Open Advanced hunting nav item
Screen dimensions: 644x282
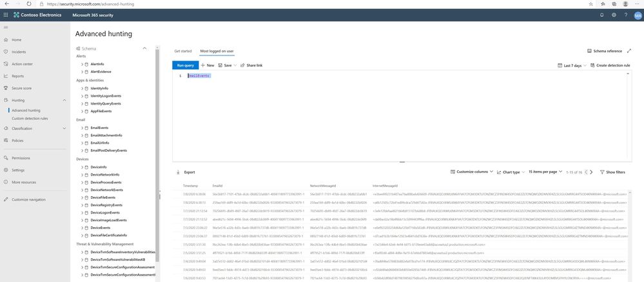[26, 110]
